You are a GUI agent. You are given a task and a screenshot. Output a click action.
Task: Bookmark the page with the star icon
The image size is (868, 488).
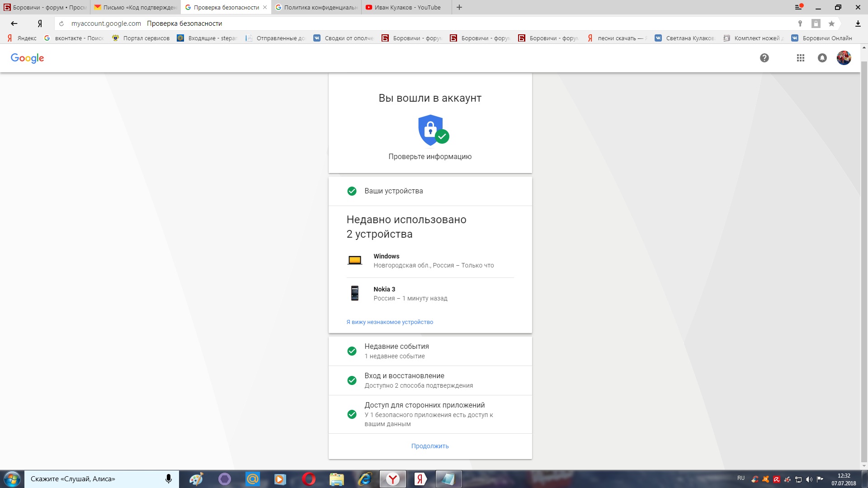831,23
